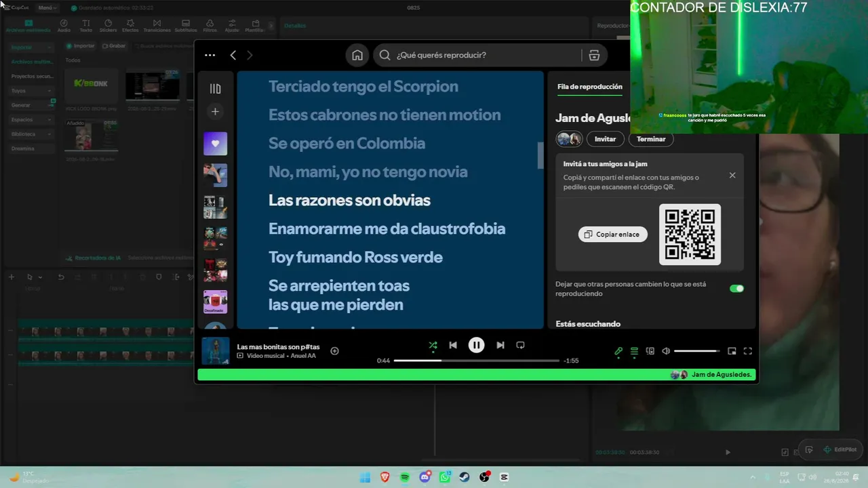Jump to lyric 'Toy fumando Ross verde'
The height and width of the screenshot is (488, 868).
[x=355, y=258]
